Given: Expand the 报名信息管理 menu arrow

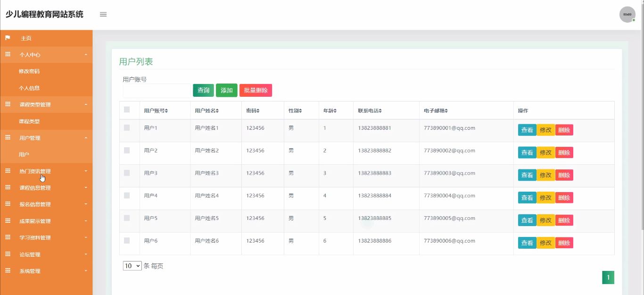Looking at the screenshot, I should pos(86,204).
